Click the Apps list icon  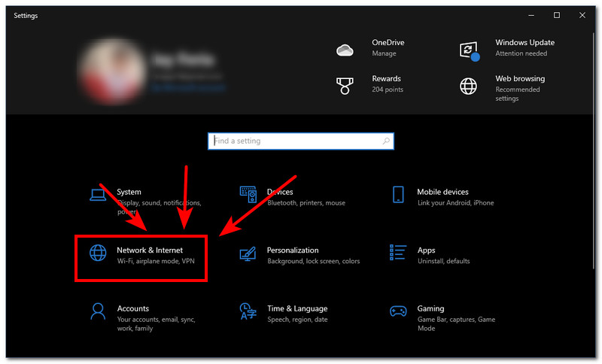pos(398,254)
